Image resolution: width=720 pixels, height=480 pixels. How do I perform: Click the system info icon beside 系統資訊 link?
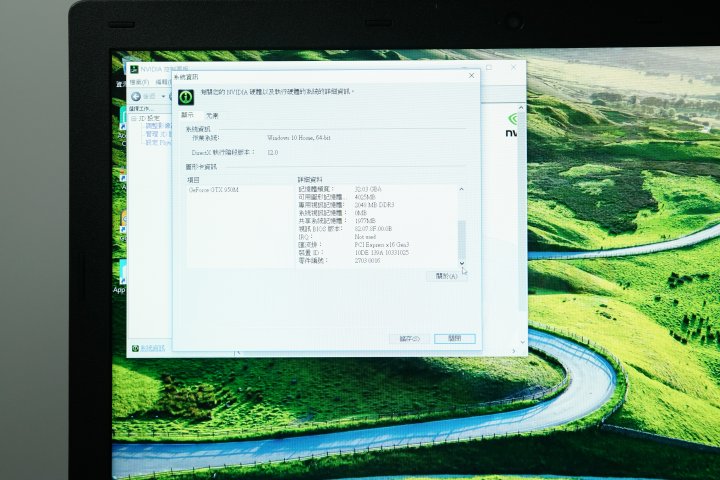pos(135,348)
